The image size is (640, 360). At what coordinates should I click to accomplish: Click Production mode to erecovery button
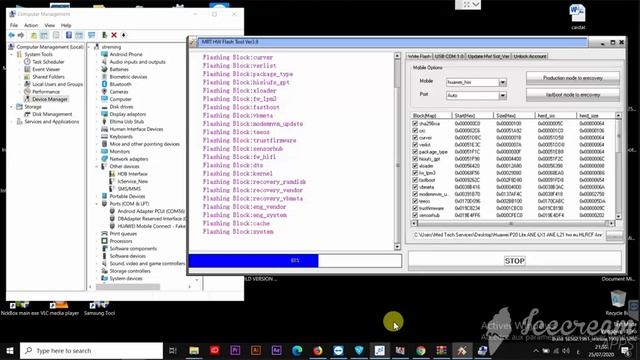pyautogui.click(x=573, y=78)
